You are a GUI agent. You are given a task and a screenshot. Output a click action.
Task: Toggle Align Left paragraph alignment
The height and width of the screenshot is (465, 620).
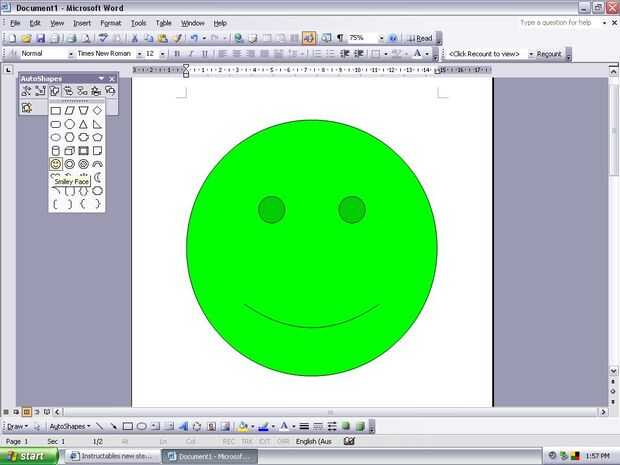[222, 53]
